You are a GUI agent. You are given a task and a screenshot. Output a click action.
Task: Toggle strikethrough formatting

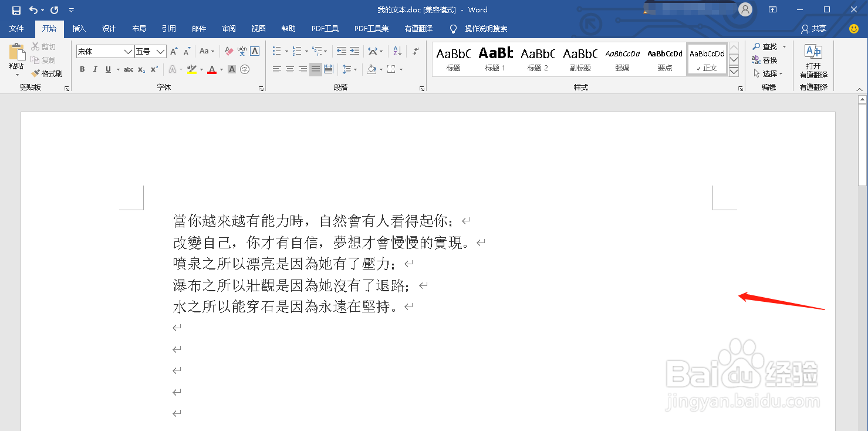[129, 69]
